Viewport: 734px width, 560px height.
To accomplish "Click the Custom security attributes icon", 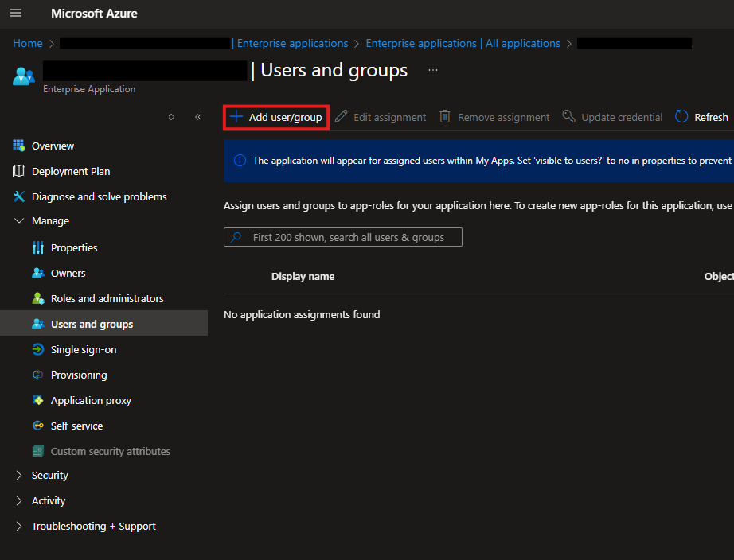I will pos(38,451).
